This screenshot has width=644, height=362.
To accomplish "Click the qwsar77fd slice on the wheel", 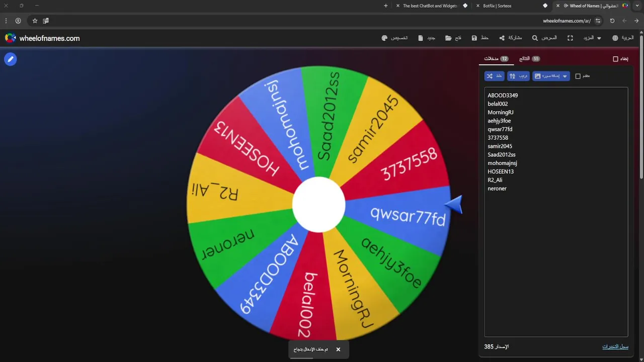I will [408, 217].
